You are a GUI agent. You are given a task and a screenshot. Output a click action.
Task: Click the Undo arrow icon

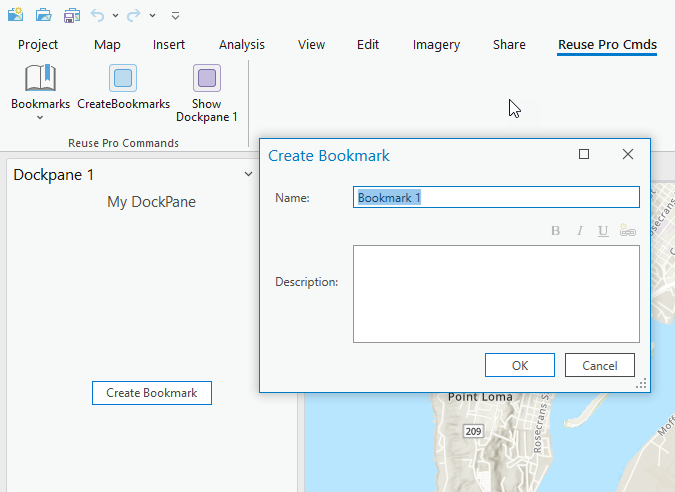pyautogui.click(x=97, y=15)
